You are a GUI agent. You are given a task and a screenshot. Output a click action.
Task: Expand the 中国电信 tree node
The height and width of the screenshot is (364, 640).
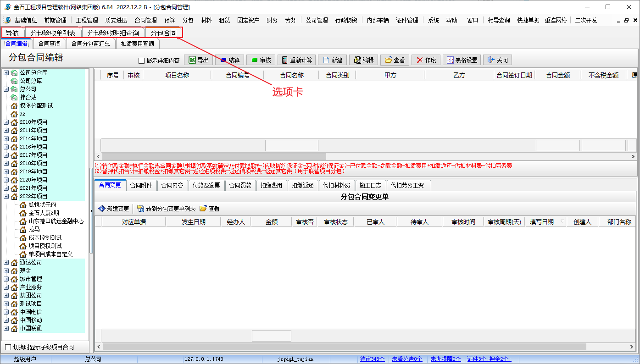6,312
